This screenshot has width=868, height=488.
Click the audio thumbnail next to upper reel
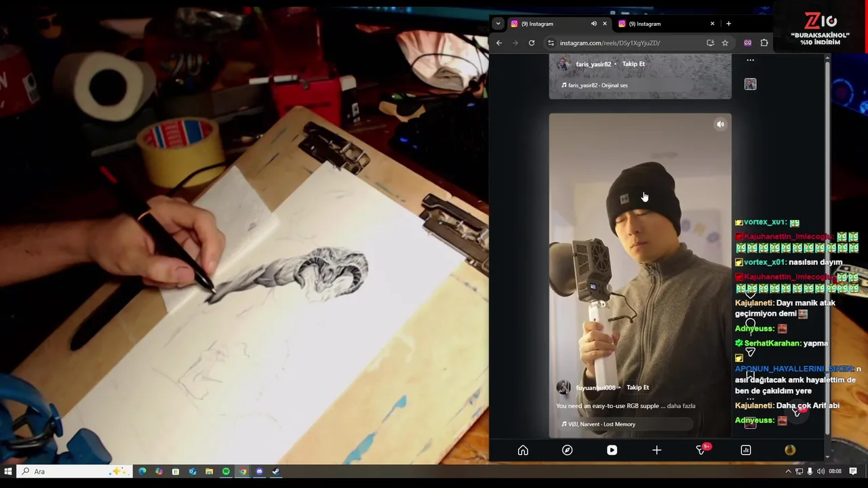point(750,84)
